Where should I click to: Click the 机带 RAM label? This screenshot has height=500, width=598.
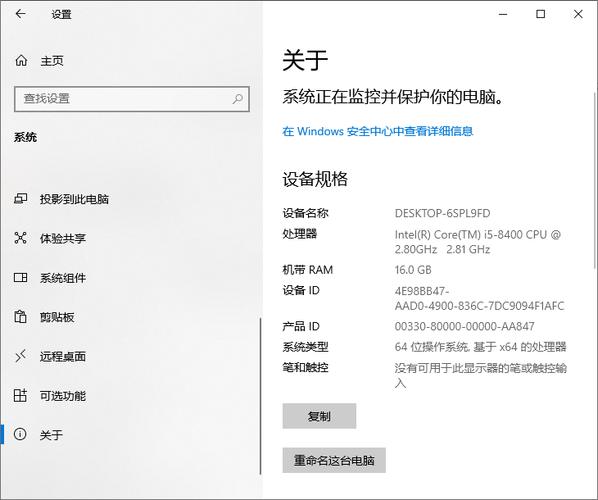click(308, 270)
